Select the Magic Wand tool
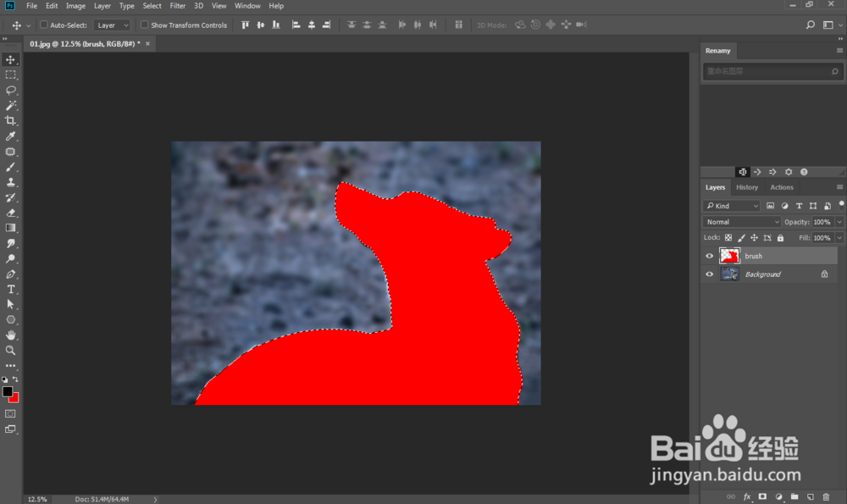 coord(10,105)
